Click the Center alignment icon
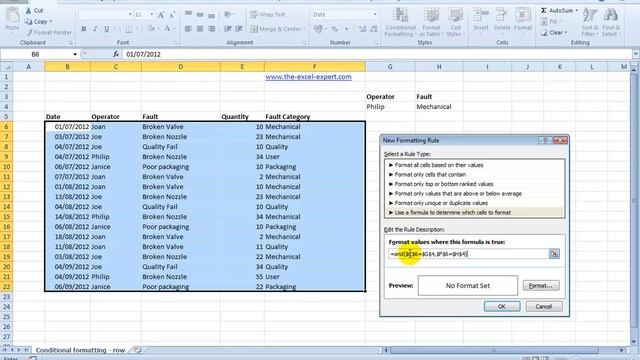 pyautogui.click(x=200, y=29)
